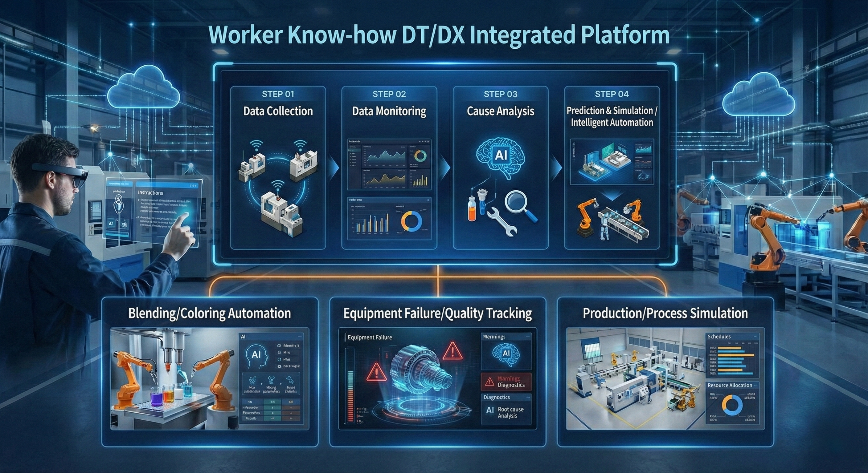This screenshot has height=473, width=868.
Task: Click the magnifying glass icon
Action: coord(521,206)
